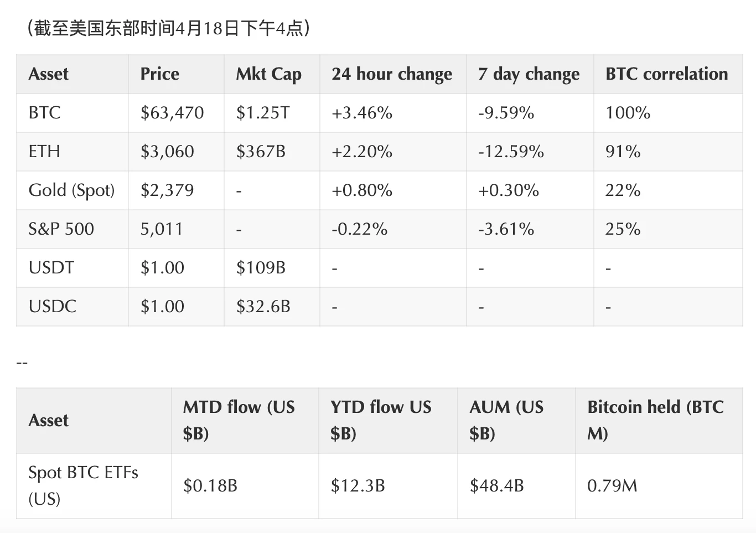Click the 24 hour change header
756x533 pixels.
click(x=392, y=74)
